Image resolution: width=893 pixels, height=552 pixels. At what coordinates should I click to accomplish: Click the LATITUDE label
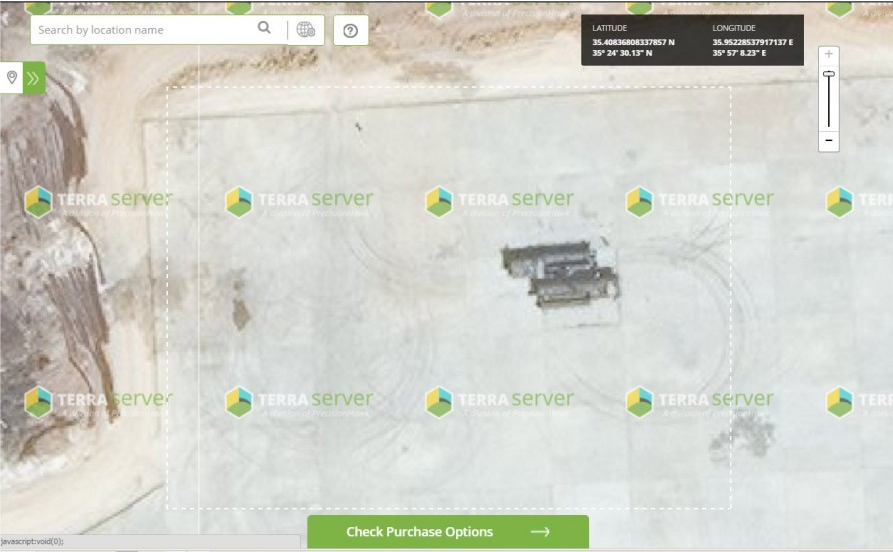point(609,28)
